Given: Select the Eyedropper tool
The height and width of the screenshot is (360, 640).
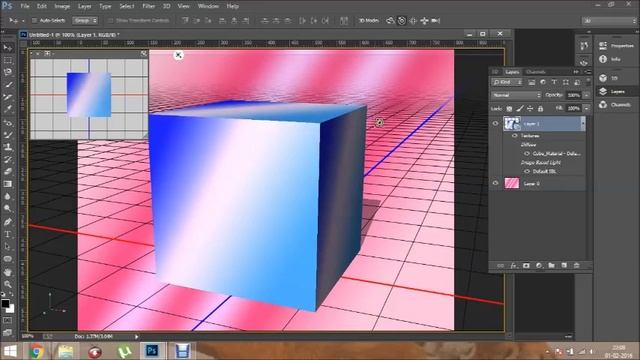Looking at the screenshot, I should (7, 109).
